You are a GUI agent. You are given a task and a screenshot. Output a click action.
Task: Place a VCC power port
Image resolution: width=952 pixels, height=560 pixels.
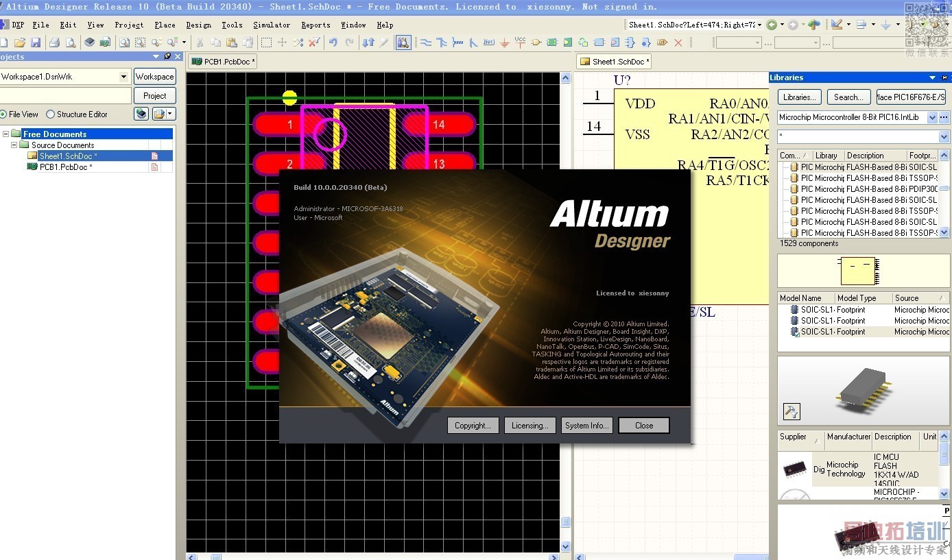click(x=521, y=42)
